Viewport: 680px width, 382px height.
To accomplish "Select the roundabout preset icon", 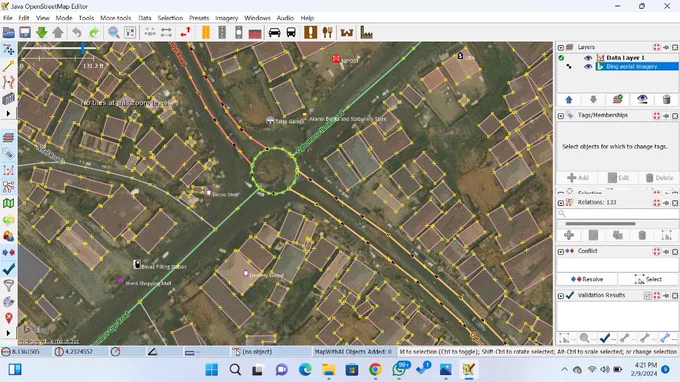I will 239,33.
